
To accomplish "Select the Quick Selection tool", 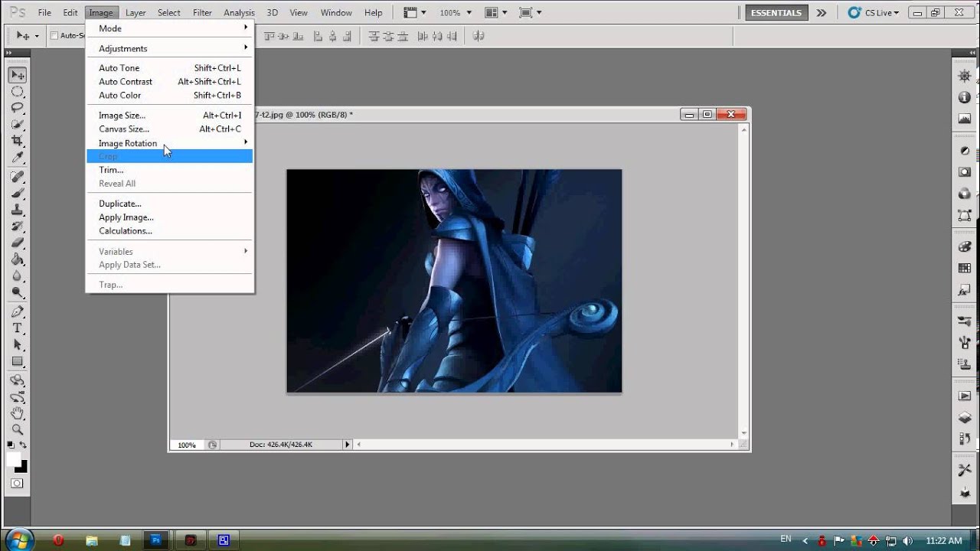I will pyautogui.click(x=17, y=124).
